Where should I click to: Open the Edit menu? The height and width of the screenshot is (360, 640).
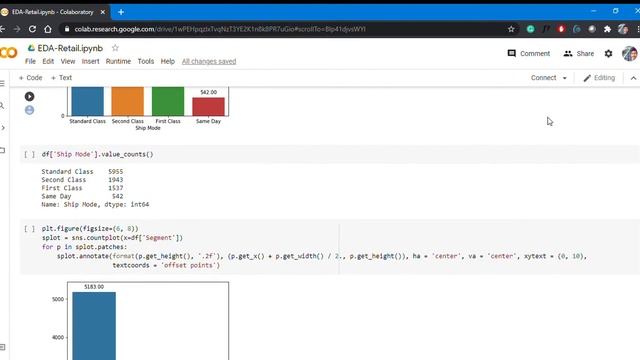[x=48, y=61]
